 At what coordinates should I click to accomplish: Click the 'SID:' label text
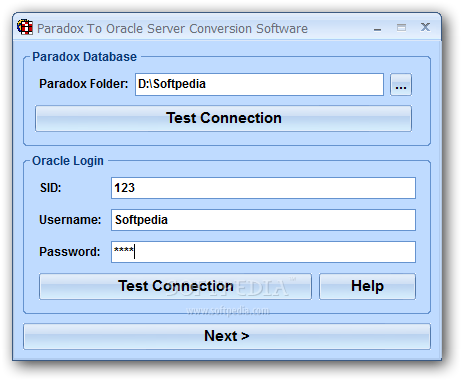pyautogui.click(x=51, y=188)
